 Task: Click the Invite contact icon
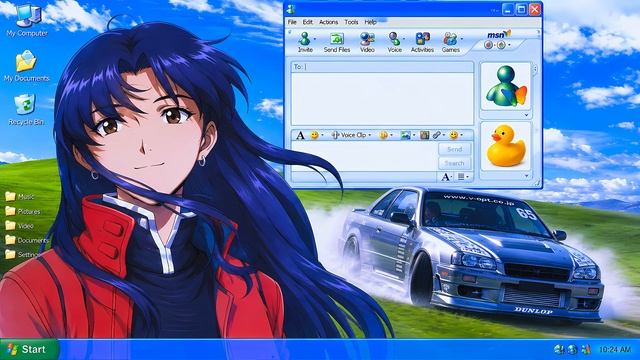point(304,39)
